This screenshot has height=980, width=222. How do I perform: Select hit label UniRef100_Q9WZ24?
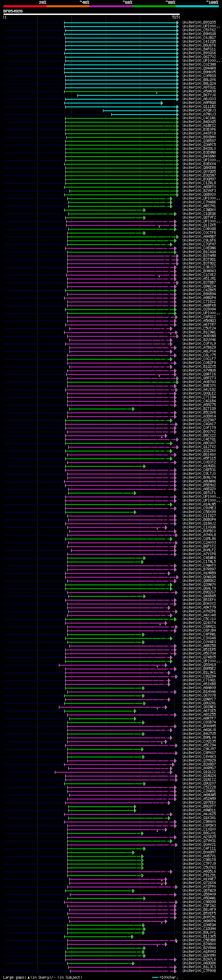click(199, 286)
